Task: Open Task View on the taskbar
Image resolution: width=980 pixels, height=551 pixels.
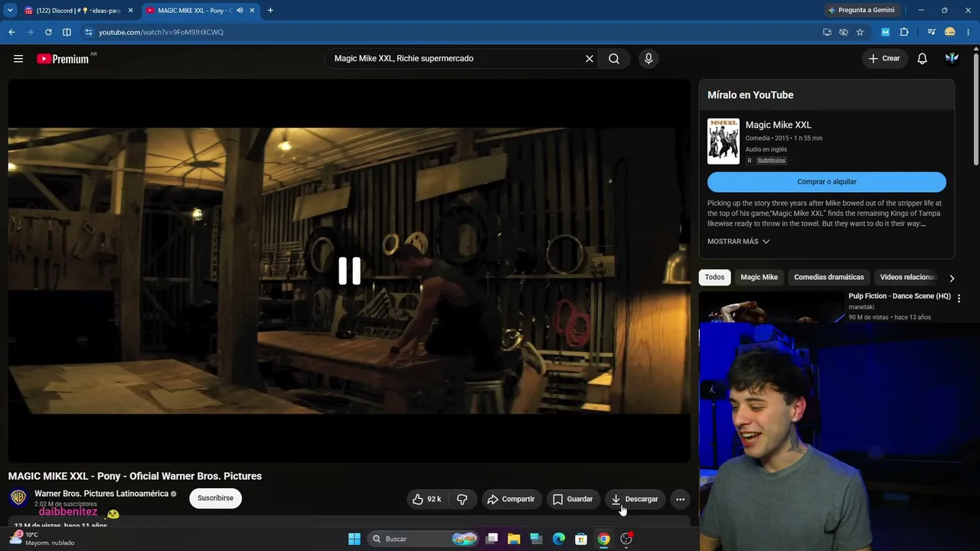Action: click(492, 539)
